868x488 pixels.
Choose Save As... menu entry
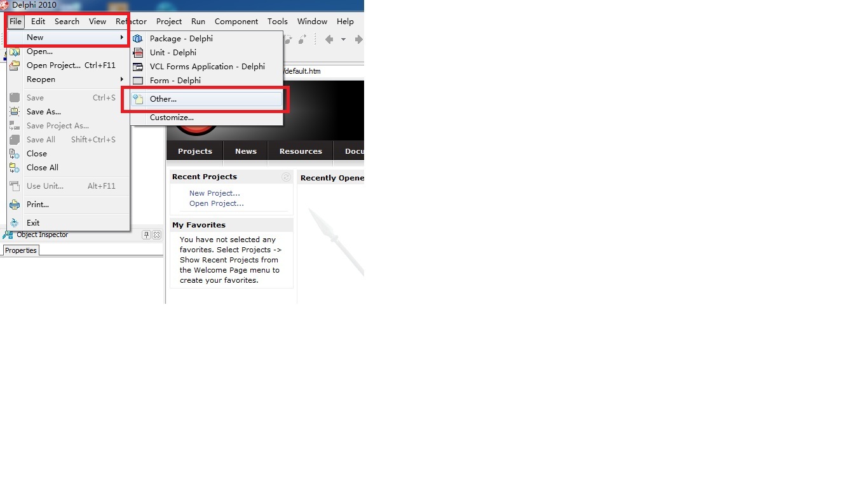[x=68, y=112]
